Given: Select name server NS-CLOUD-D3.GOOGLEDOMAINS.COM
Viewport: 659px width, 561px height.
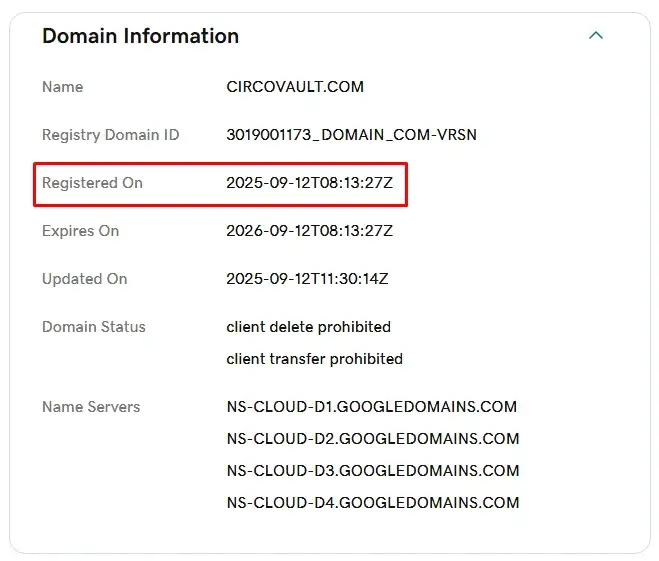Looking at the screenshot, I should (373, 471).
